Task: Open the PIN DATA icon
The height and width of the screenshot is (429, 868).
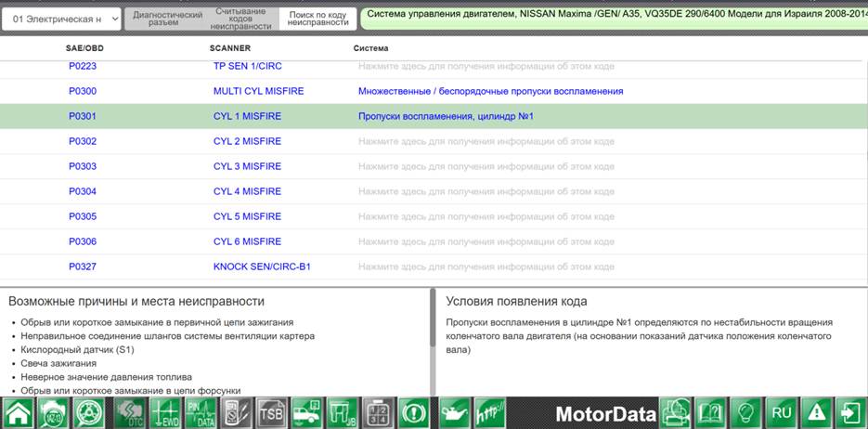Action: 201,413
